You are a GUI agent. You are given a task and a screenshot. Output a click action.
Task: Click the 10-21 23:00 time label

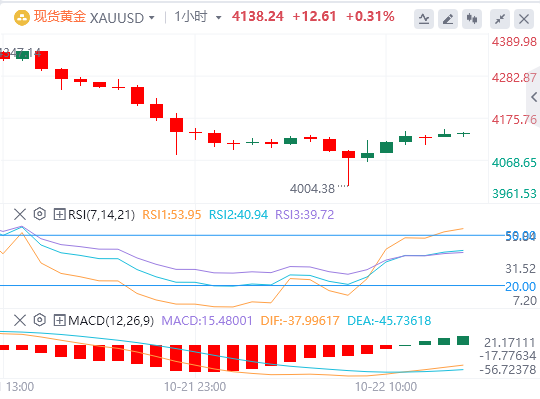pyautogui.click(x=195, y=387)
